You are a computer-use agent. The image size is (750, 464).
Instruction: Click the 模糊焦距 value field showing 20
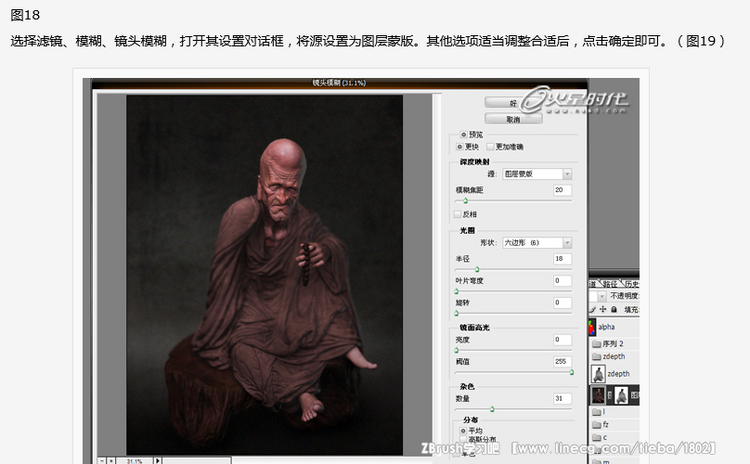tap(562, 190)
